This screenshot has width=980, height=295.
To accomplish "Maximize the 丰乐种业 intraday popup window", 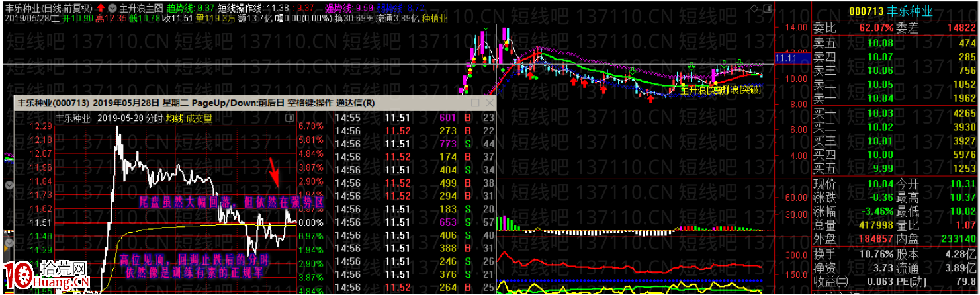I will 474,103.
